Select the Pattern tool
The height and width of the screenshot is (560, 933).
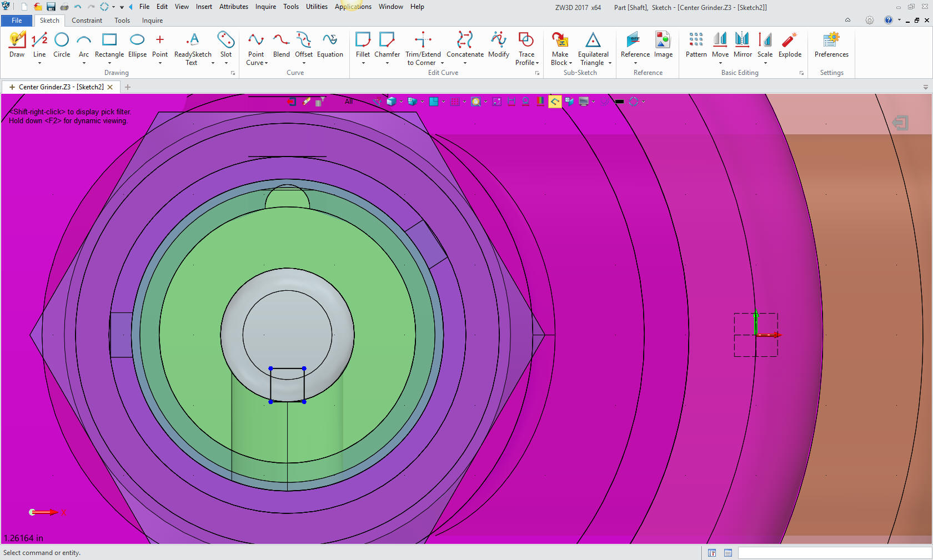[x=696, y=44]
